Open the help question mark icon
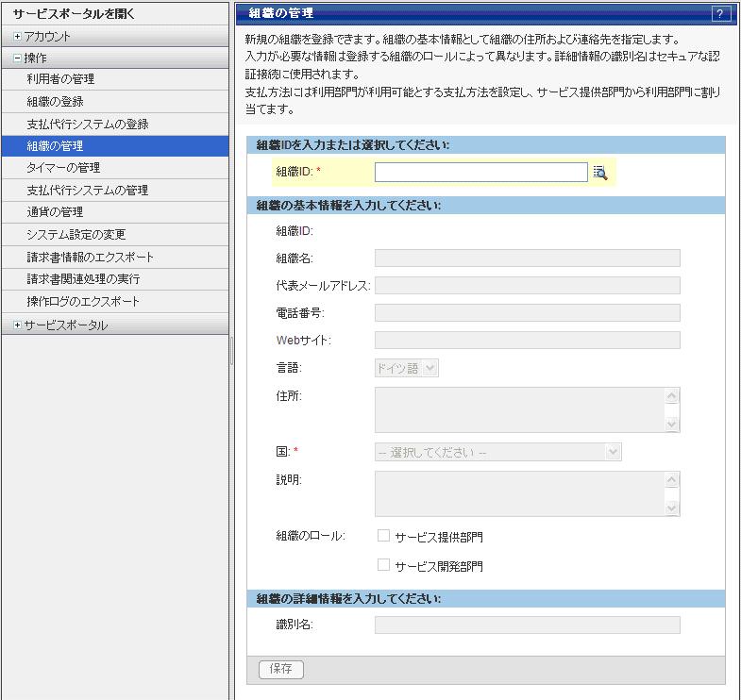 721,13
